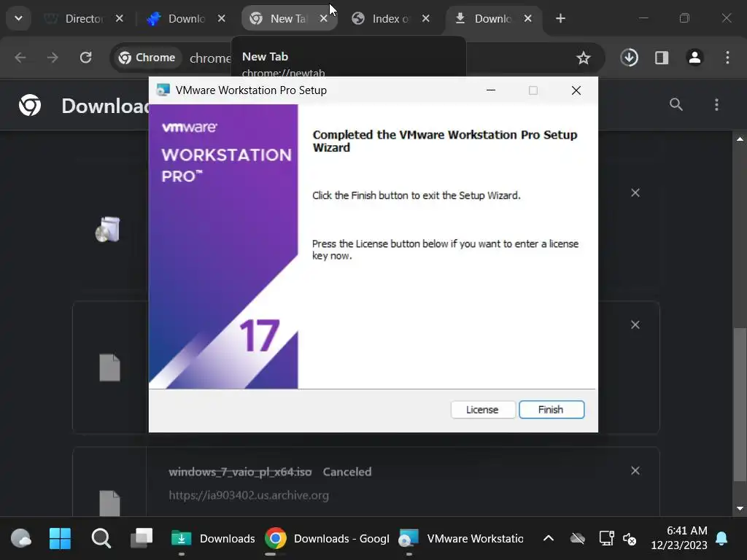
Task: Open the clock showing 6:41 AM
Action: pos(679,537)
